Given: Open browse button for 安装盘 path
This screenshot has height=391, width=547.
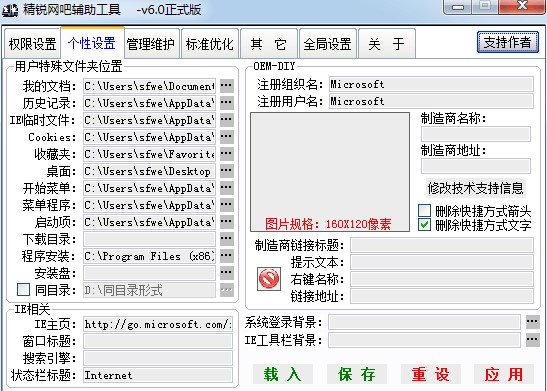Looking at the screenshot, I should (227, 273).
